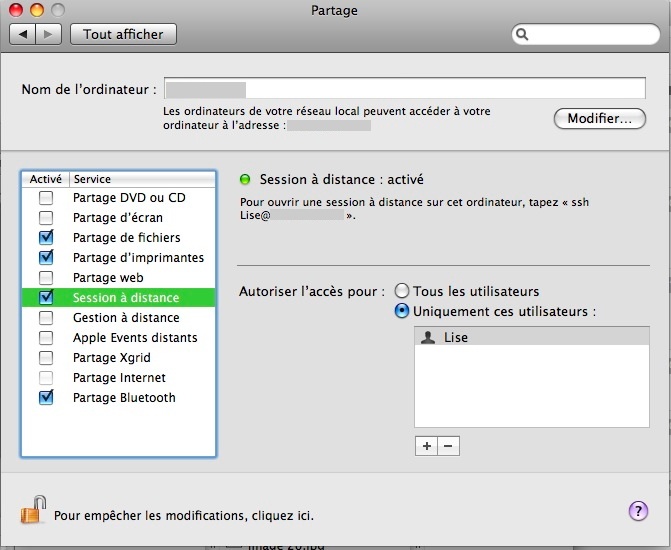This screenshot has width=671, height=550.
Task: Enable Partage DVD ou CD checkbox
Action: click(x=46, y=198)
